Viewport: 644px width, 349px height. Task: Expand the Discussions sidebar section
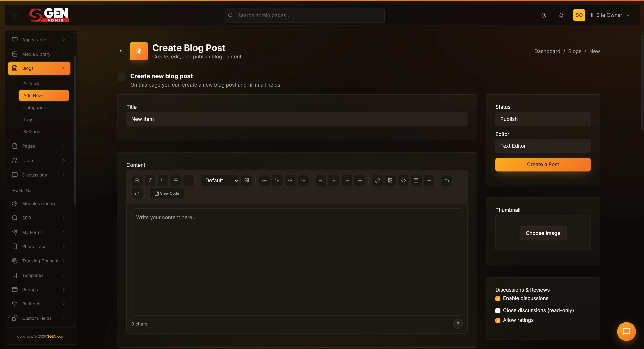click(x=39, y=175)
